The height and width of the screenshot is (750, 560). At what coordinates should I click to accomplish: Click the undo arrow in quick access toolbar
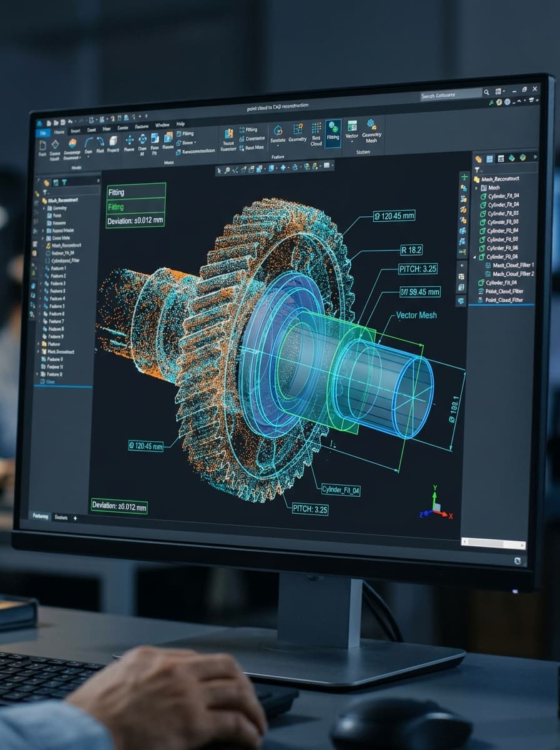(70, 121)
